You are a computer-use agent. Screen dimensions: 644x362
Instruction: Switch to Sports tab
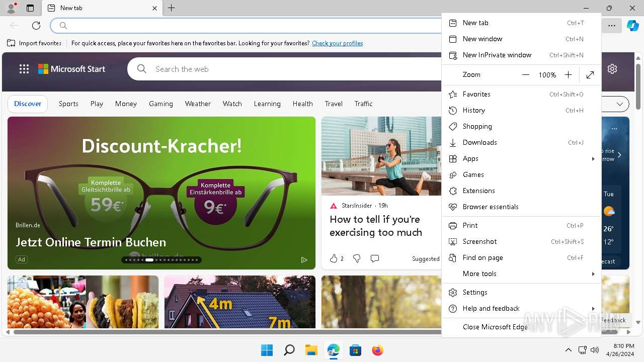[68, 104]
